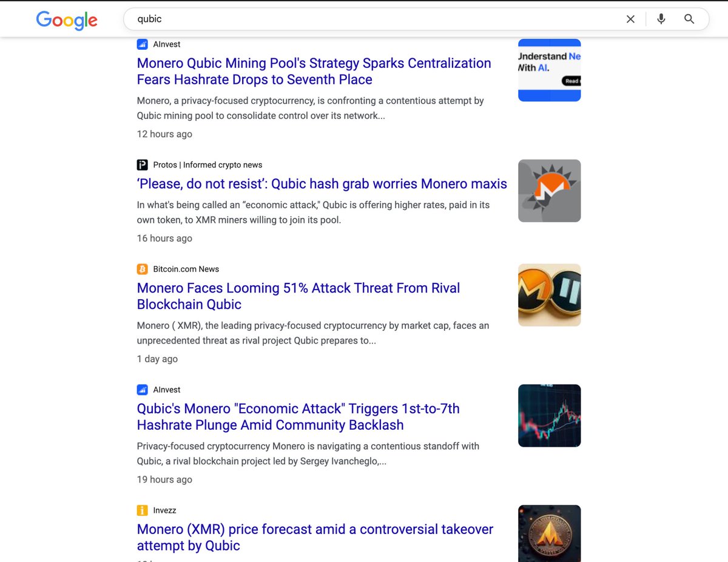
Task: Click the snippet starting 'In what's being called'
Action: coord(313,212)
